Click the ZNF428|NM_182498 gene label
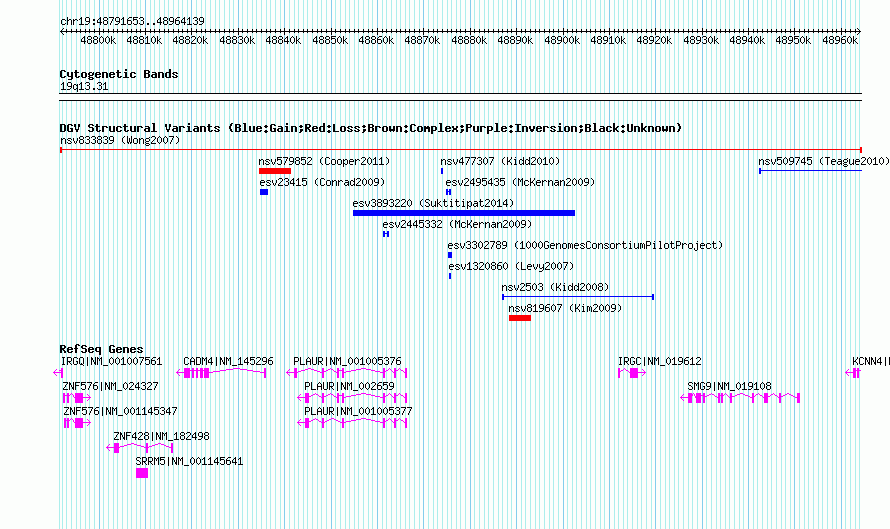This screenshot has height=529, width=890. pyautogui.click(x=161, y=436)
